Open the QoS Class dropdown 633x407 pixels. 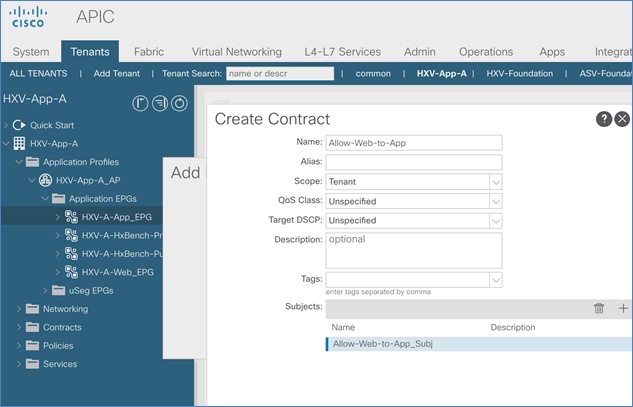tap(496, 201)
